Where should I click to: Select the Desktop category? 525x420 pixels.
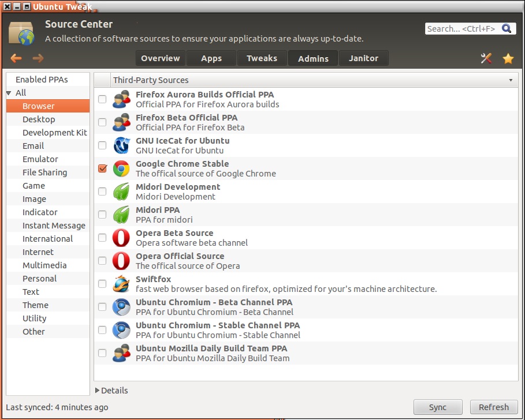[48, 119]
